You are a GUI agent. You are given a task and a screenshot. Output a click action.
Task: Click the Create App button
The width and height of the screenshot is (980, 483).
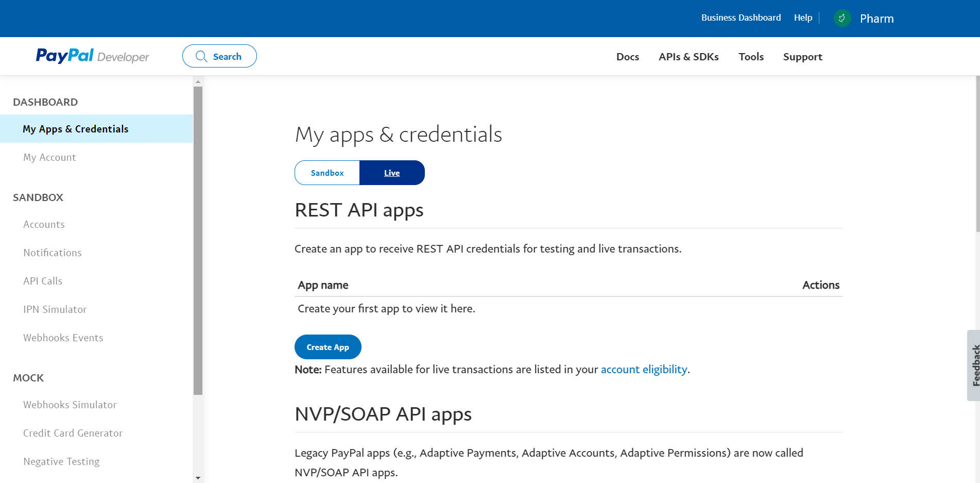328,347
